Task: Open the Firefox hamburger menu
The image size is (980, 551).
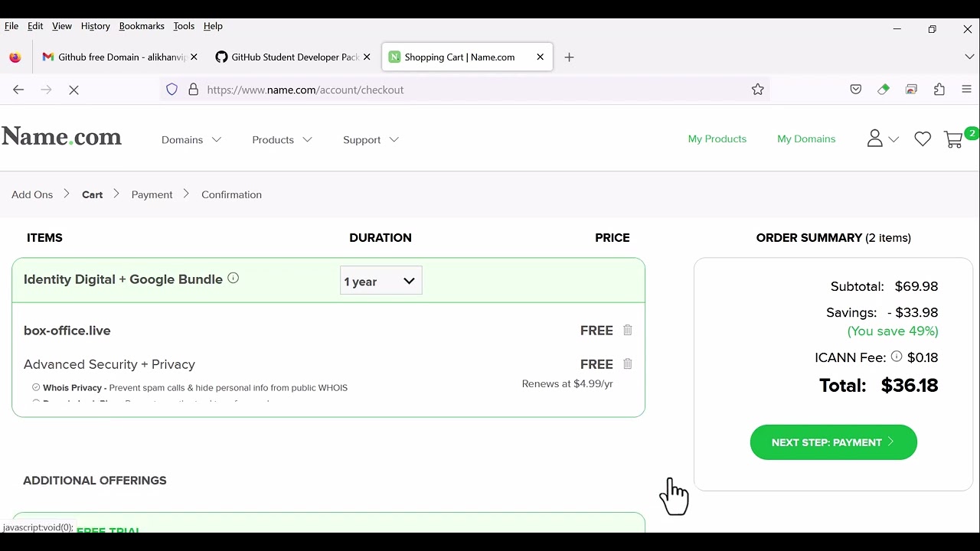Action: 967,90
